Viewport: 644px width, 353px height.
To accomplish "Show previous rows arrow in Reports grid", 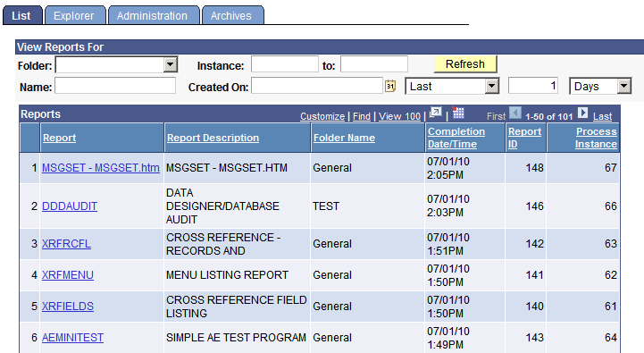I will [x=515, y=113].
